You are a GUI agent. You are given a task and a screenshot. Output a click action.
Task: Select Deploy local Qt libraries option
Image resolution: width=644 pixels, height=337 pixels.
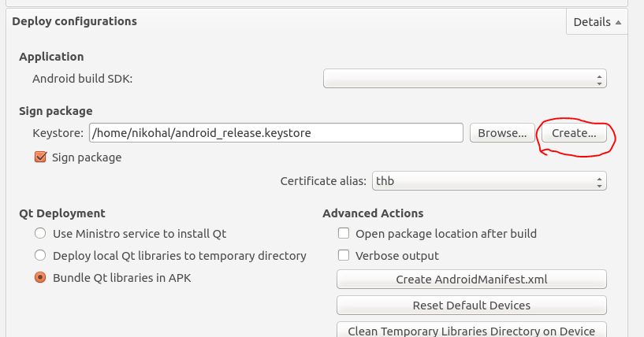(39, 256)
